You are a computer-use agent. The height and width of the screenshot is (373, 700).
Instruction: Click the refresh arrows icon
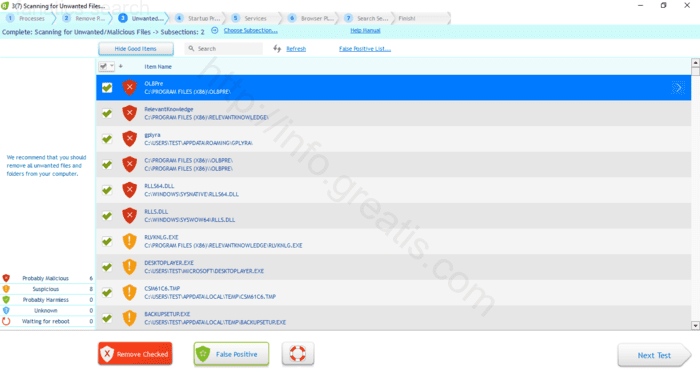coord(277,49)
